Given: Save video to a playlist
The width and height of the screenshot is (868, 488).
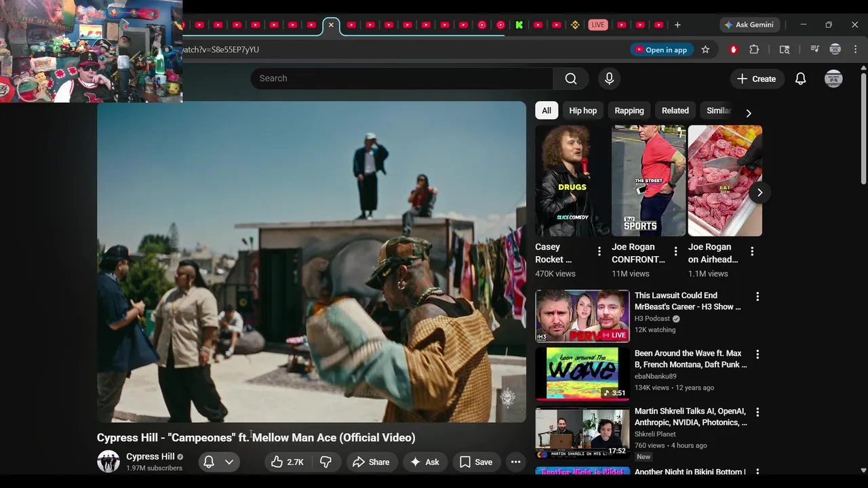Looking at the screenshot, I should click(x=476, y=462).
